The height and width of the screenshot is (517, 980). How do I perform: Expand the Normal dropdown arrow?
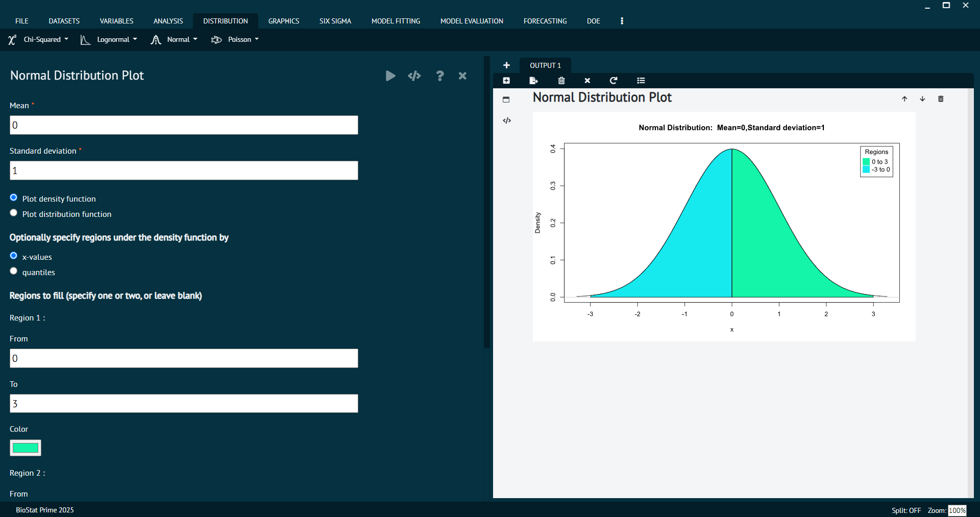(x=195, y=39)
